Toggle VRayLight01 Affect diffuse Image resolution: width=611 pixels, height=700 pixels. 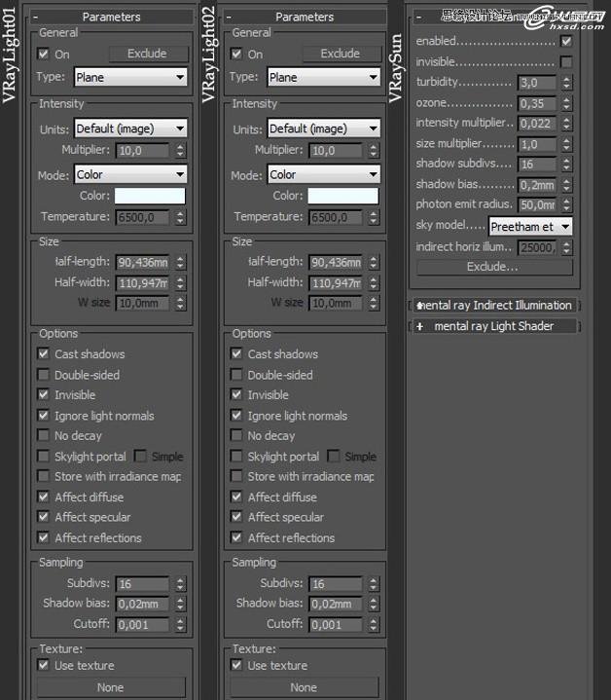point(43,497)
